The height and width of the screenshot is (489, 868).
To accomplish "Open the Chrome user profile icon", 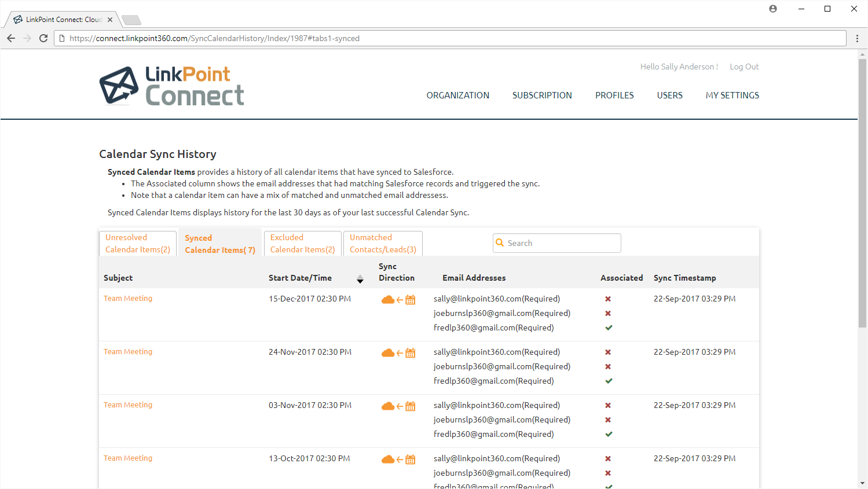I will point(773,9).
